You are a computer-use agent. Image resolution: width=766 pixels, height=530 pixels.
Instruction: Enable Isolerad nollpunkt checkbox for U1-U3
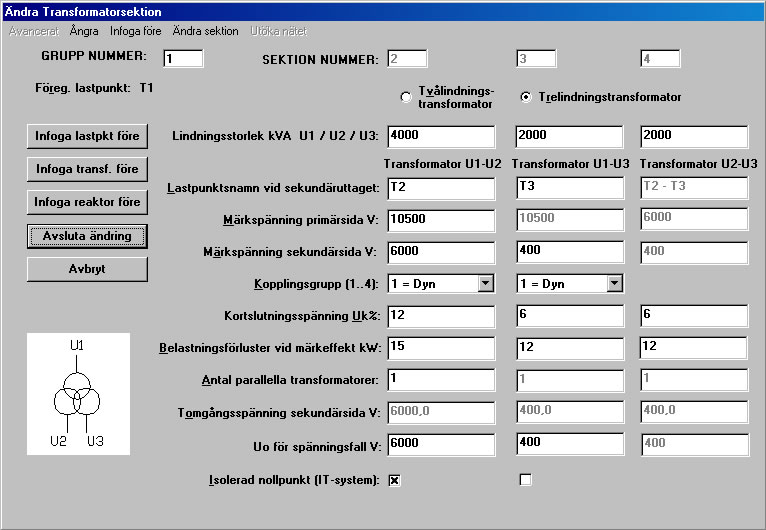(x=526, y=480)
